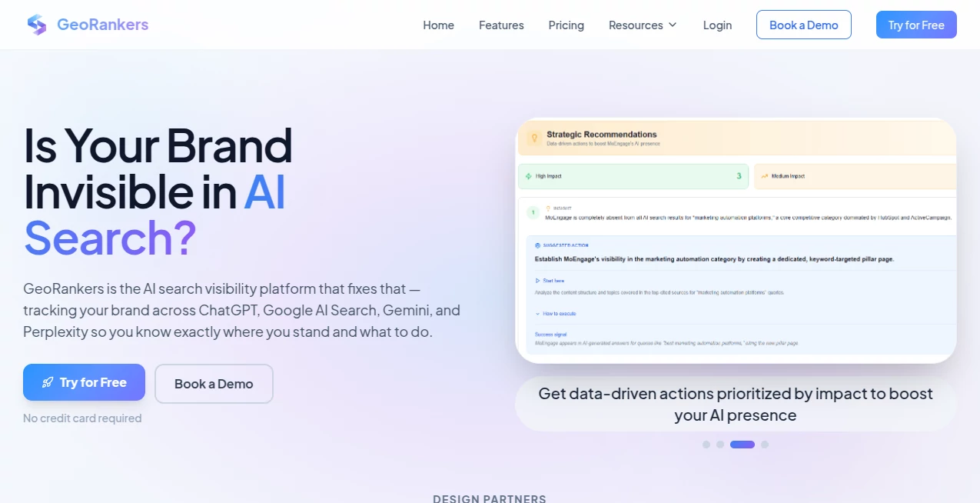Click the GeoRankers brand name
The width and height of the screenshot is (980, 503).
[x=102, y=25]
